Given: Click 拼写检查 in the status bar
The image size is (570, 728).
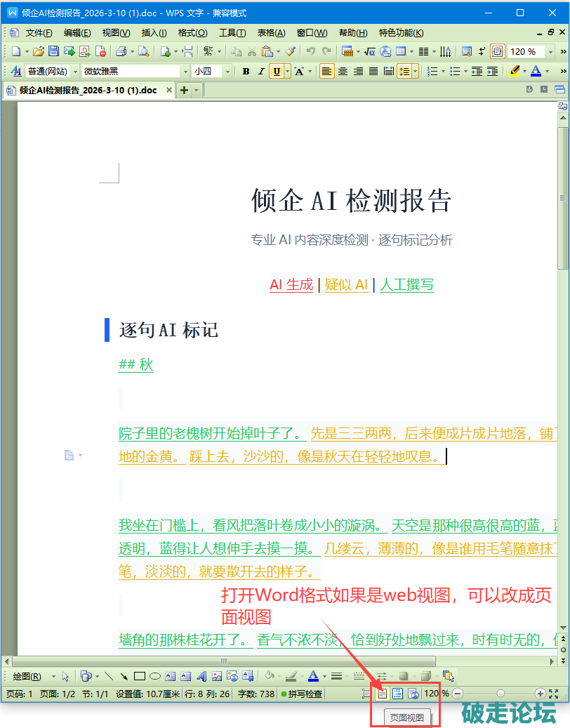Looking at the screenshot, I should (x=303, y=694).
